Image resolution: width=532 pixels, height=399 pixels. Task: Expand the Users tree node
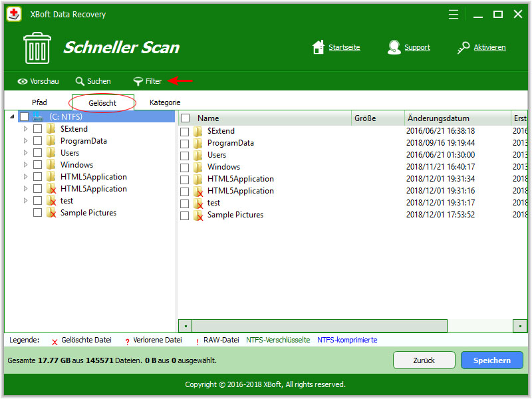(25, 153)
